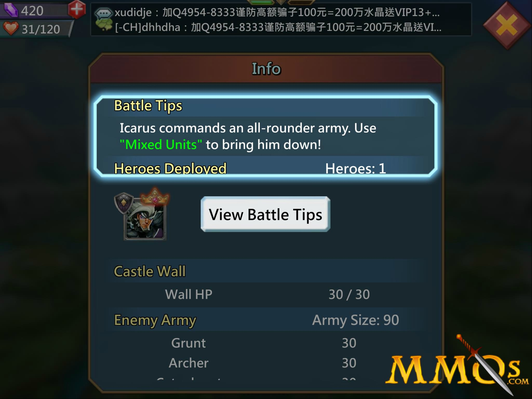
Task: Tap the heart energy icon
Action: tap(11, 28)
